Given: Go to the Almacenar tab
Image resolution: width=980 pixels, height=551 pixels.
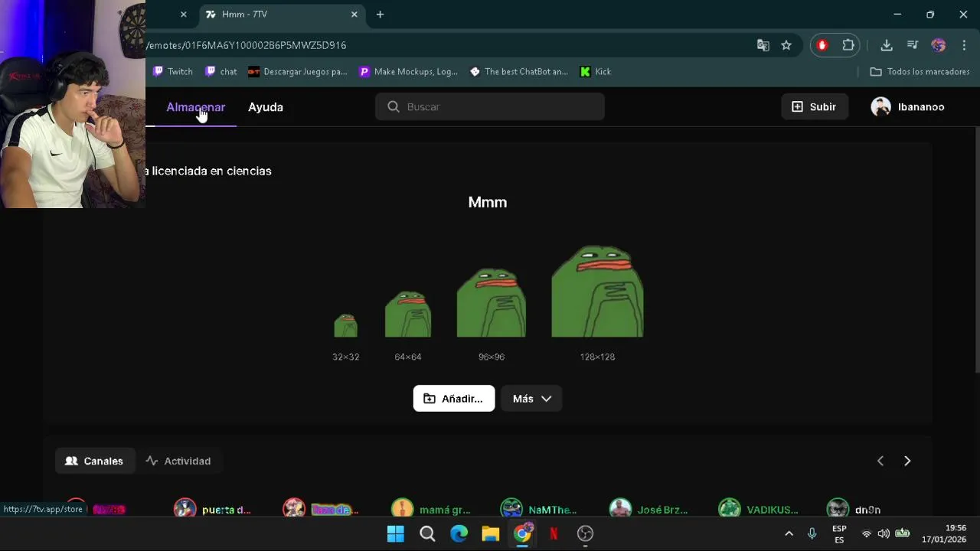Looking at the screenshot, I should click(196, 107).
